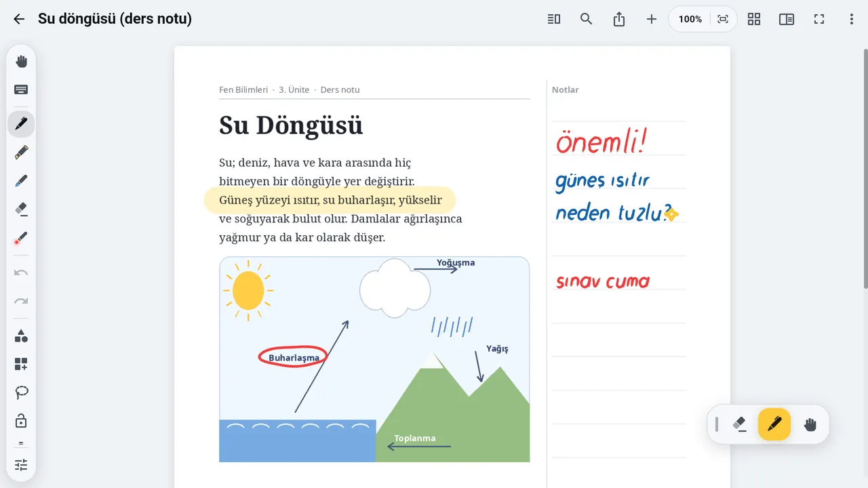This screenshot has height=488, width=868.
Task: Click the sparkle icon after "neden tuzlu?"
Action: coord(671,214)
